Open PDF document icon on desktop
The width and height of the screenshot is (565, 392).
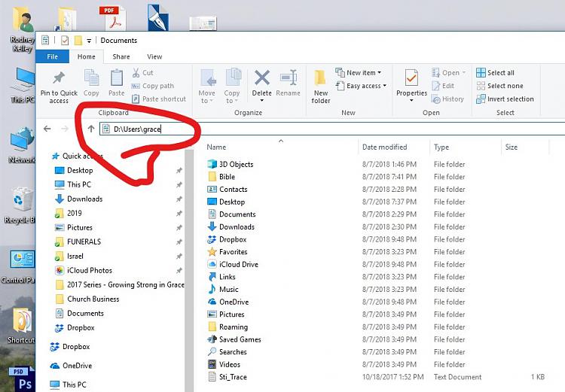(x=113, y=17)
